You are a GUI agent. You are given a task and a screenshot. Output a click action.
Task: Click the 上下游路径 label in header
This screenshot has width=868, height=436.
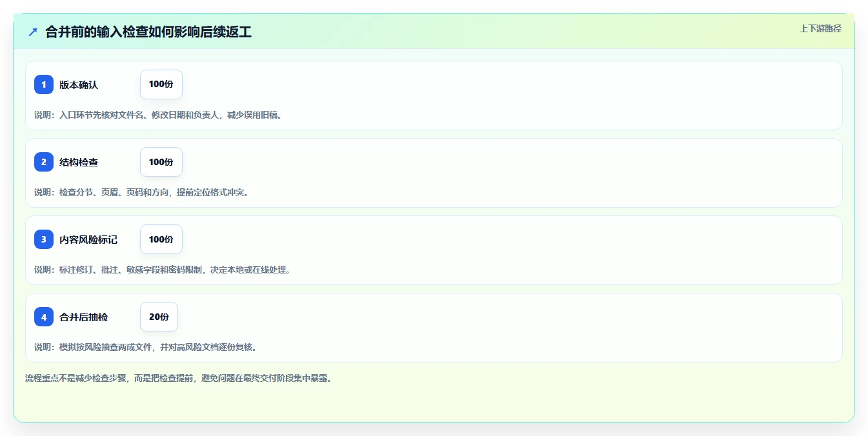click(x=820, y=28)
